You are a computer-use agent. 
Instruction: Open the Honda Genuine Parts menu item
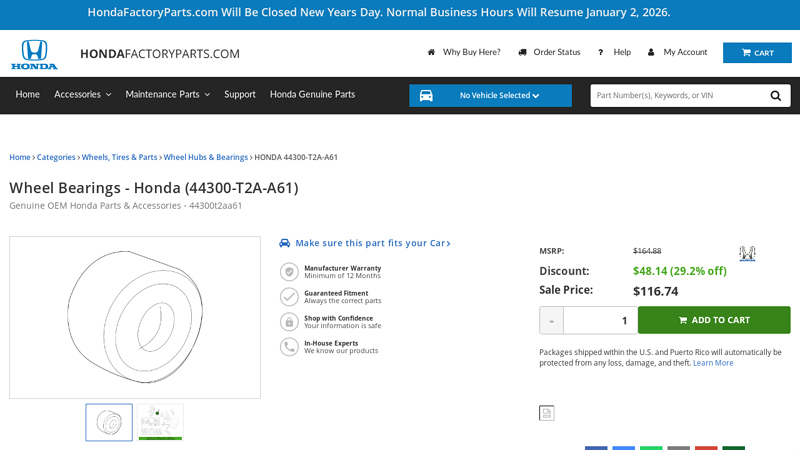[x=312, y=95]
